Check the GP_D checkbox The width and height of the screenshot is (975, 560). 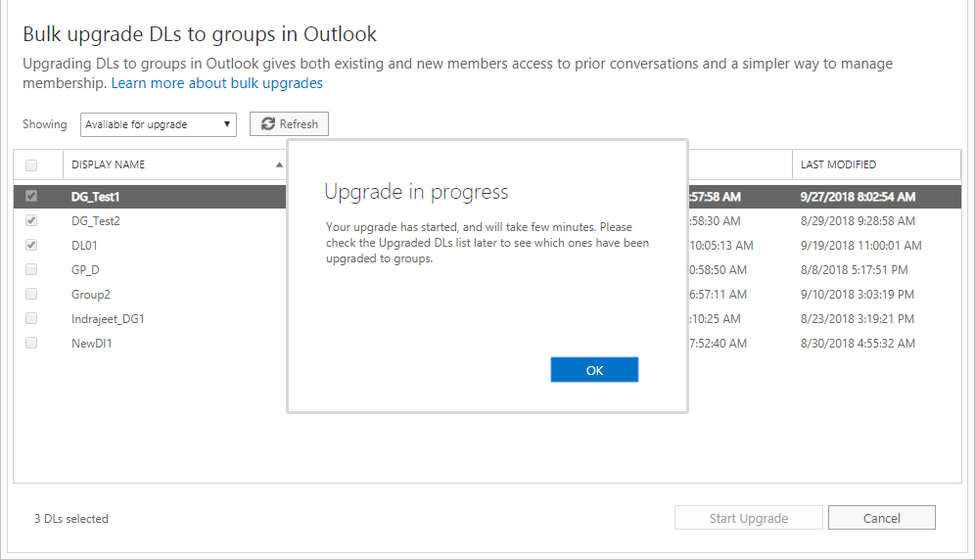point(31,269)
